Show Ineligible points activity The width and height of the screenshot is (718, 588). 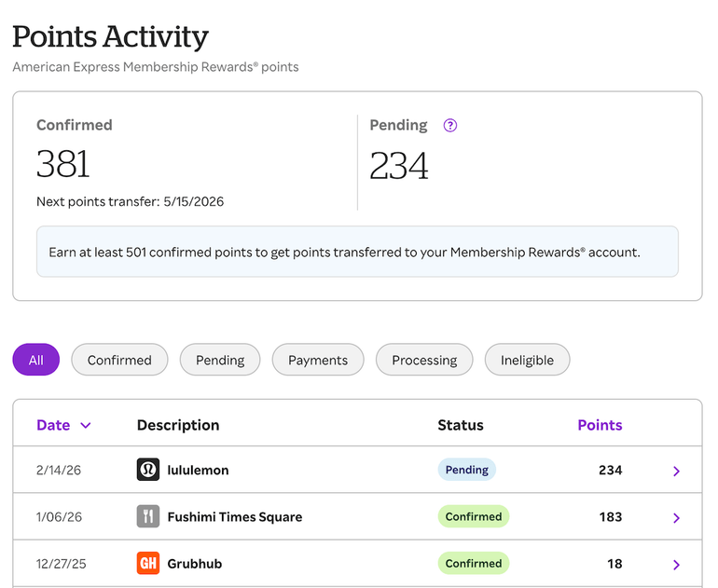coord(527,360)
